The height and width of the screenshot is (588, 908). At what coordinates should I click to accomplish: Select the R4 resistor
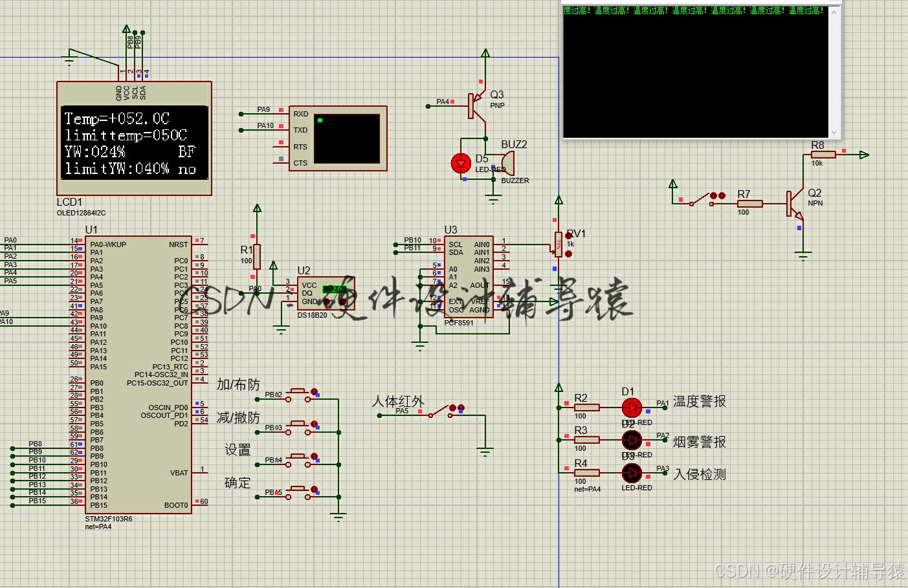pyautogui.click(x=586, y=473)
